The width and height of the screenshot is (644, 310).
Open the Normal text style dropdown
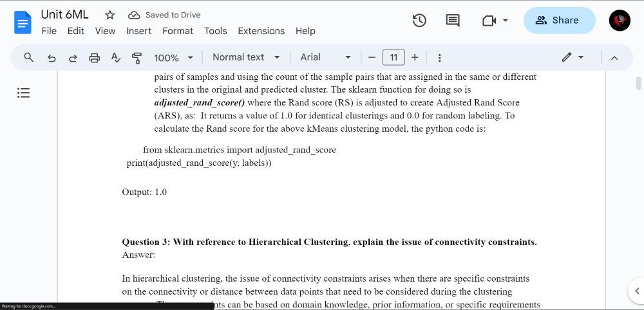coord(246,57)
